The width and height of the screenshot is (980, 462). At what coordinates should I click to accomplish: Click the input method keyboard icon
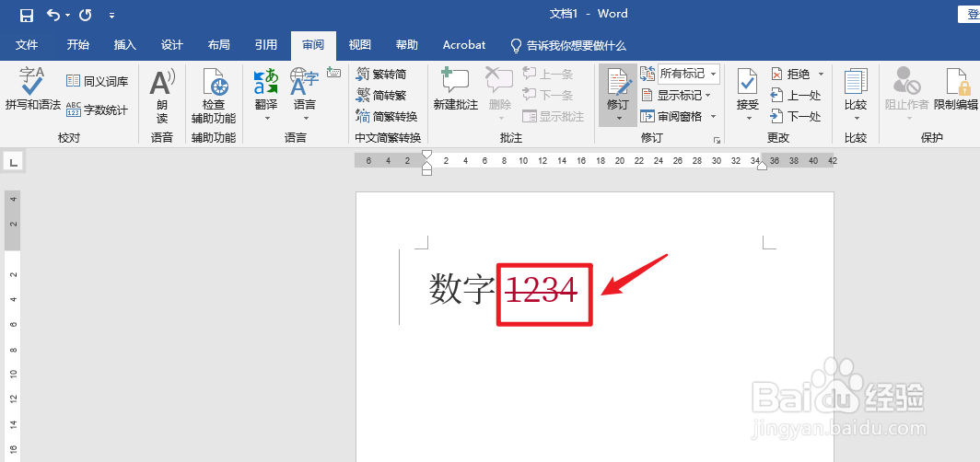[x=333, y=73]
